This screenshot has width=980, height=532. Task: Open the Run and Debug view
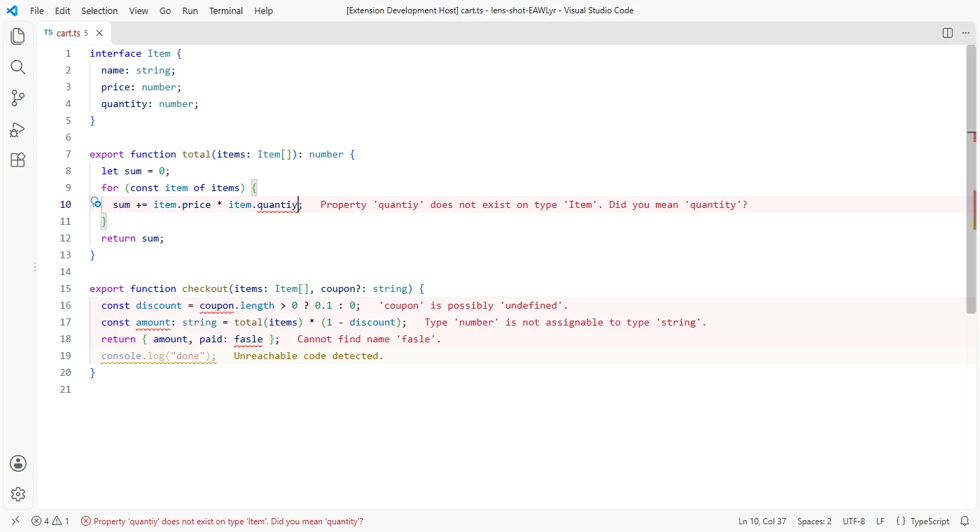pos(18,129)
